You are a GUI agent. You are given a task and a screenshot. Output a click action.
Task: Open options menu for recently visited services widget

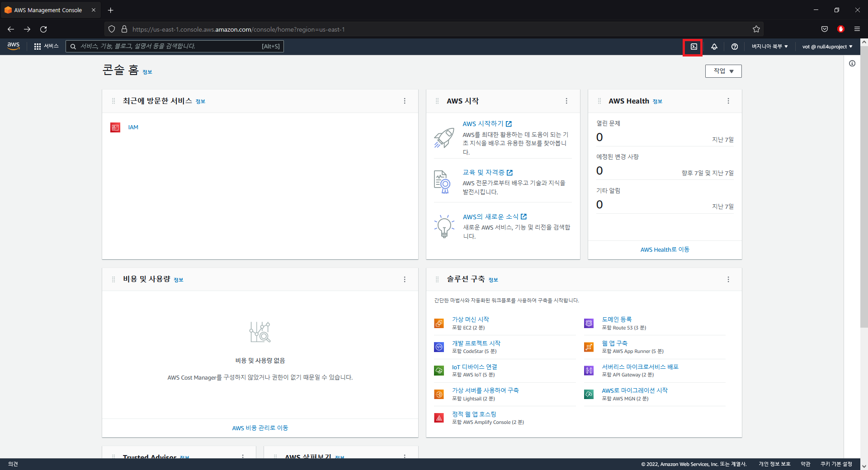coord(405,101)
